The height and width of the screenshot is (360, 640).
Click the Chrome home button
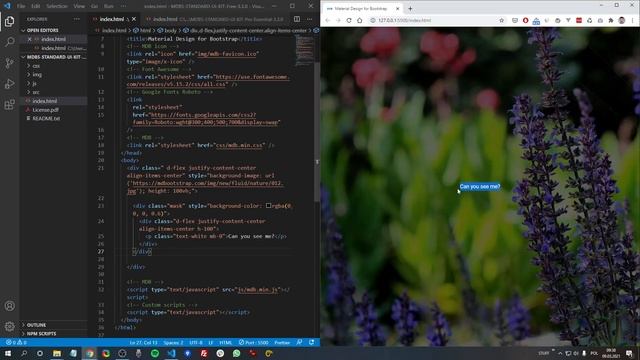click(x=359, y=20)
